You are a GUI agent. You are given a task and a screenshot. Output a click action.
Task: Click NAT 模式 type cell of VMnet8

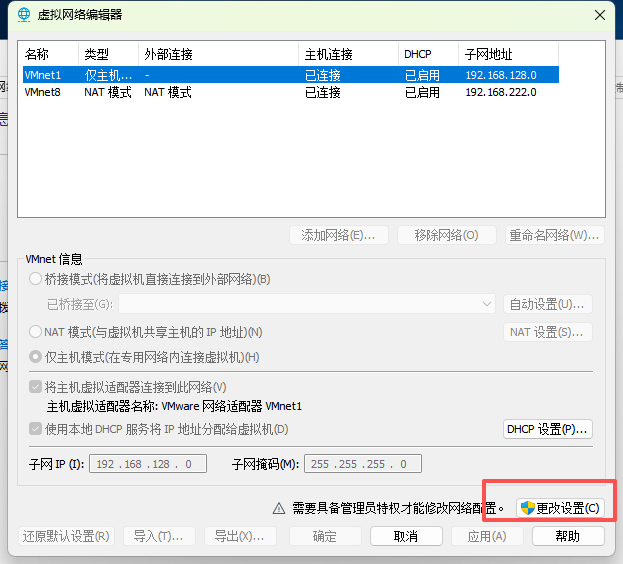[108, 92]
